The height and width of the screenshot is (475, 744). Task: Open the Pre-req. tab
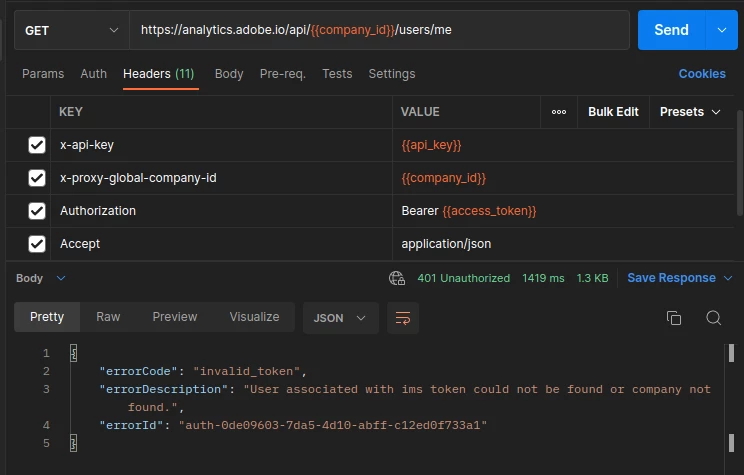pyautogui.click(x=282, y=74)
